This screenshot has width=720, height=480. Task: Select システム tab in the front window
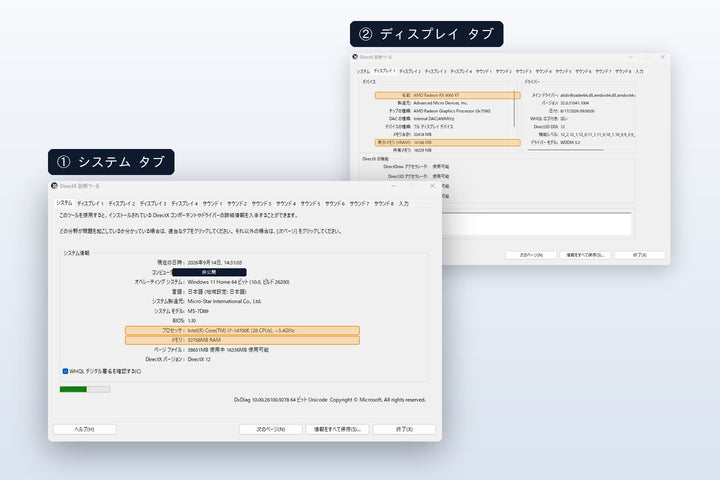point(64,203)
